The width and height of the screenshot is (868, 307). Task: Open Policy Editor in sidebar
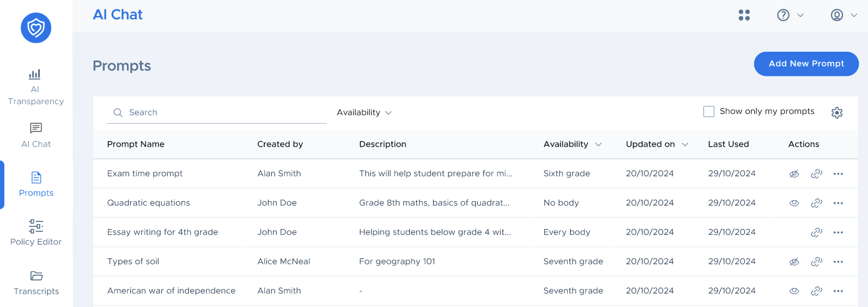coord(36,233)
